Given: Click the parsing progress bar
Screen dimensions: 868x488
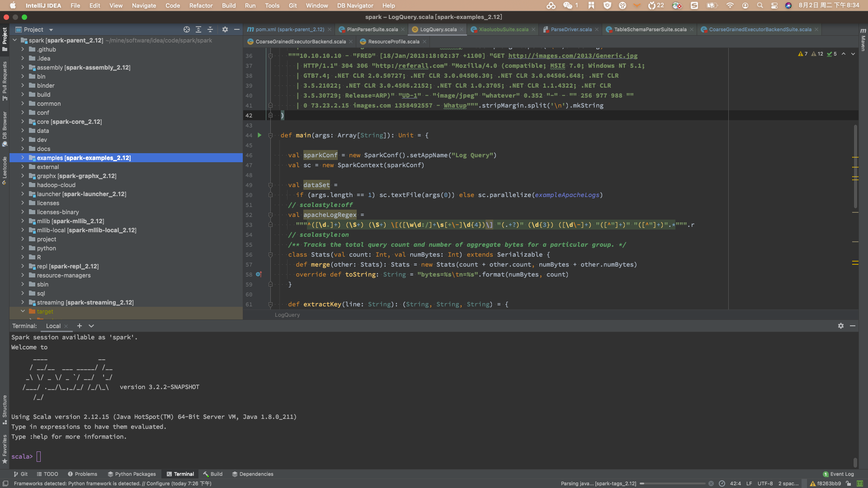Looking at the screenshot, I should pyautogui.click(x=672, y=483).
